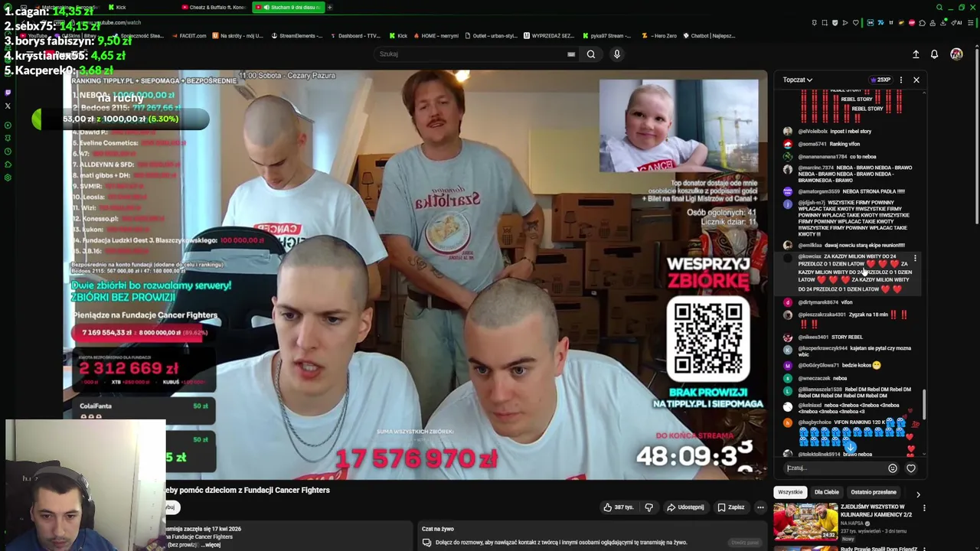This screenshot has width=980, height=551.
Task: Open the FACEIT.com bookmark
Action: (189, 36)
